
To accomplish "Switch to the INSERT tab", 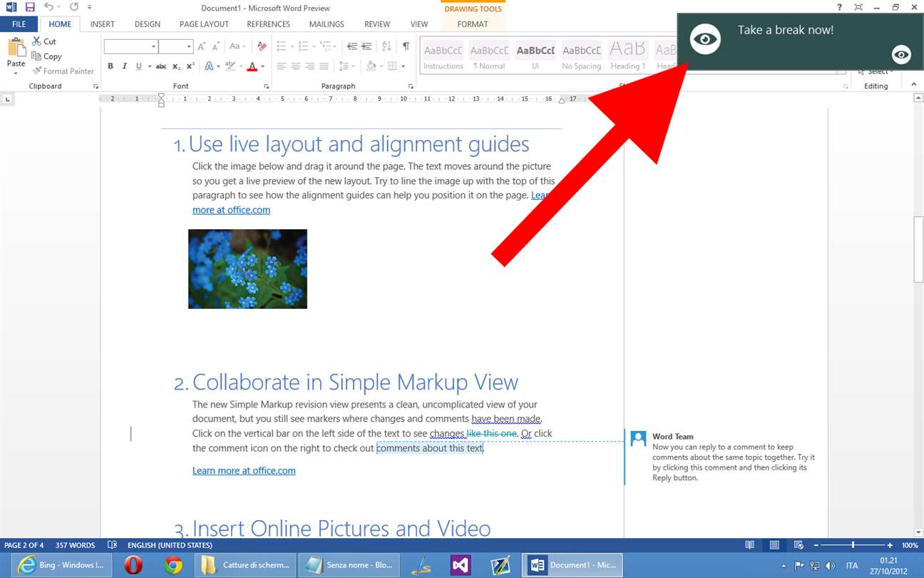I will 103,24.
